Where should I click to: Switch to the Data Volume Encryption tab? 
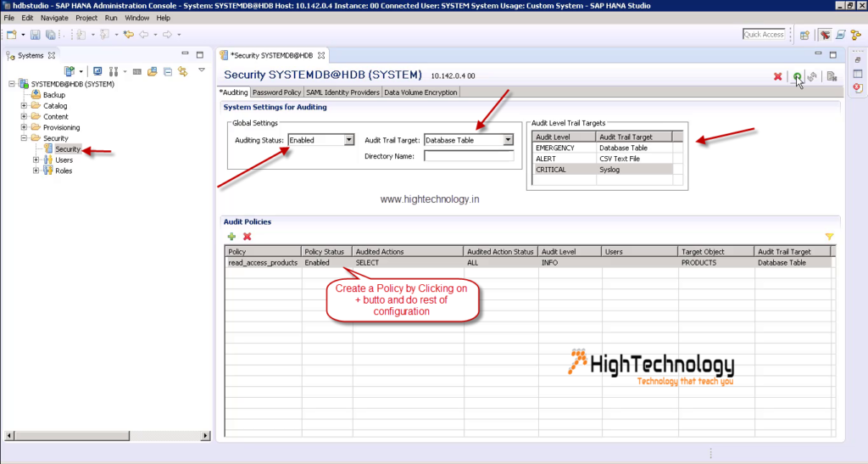(x=420, y=92)
